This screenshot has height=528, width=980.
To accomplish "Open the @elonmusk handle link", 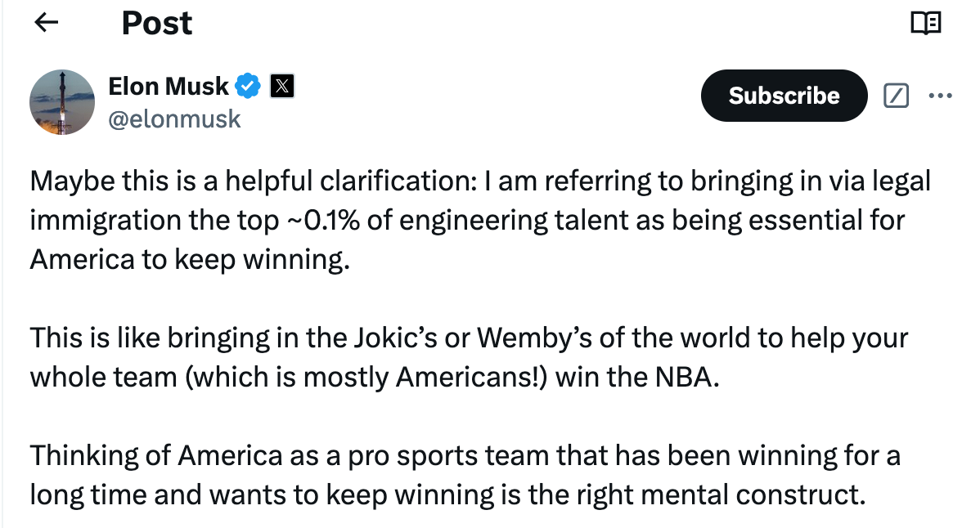I will (174, 119).
